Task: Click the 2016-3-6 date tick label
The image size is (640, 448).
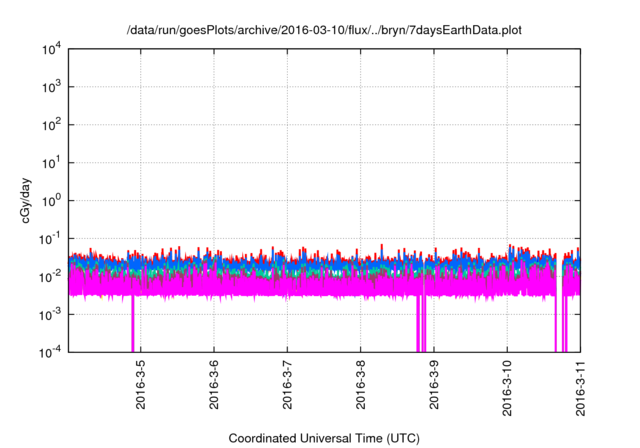Action: click(x=214, y=385)
